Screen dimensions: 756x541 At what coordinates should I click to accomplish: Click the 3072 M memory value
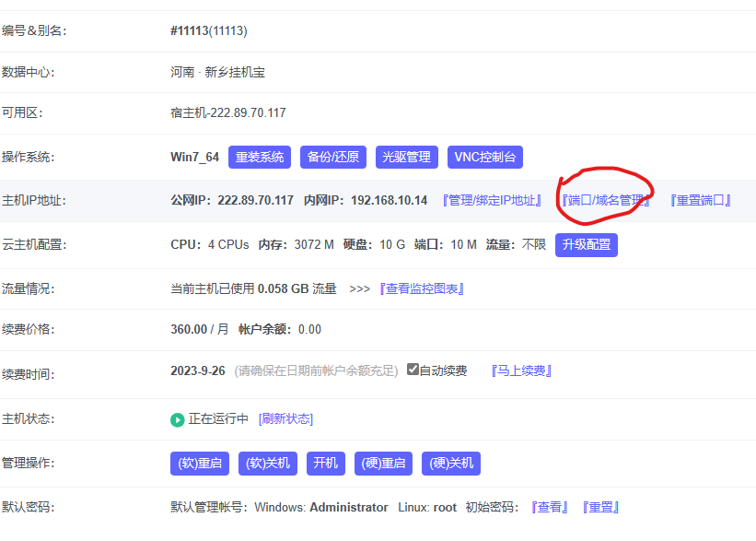(314, 244)
